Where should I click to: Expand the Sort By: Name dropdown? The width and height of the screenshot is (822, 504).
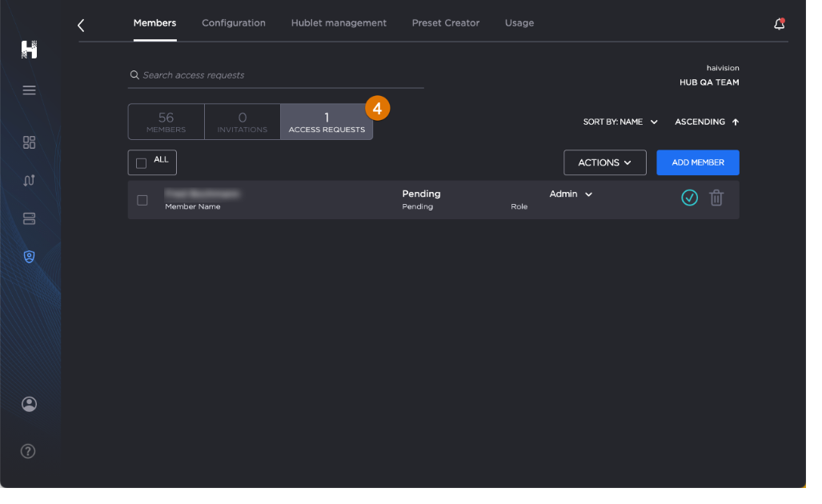(x=620, y=122)
